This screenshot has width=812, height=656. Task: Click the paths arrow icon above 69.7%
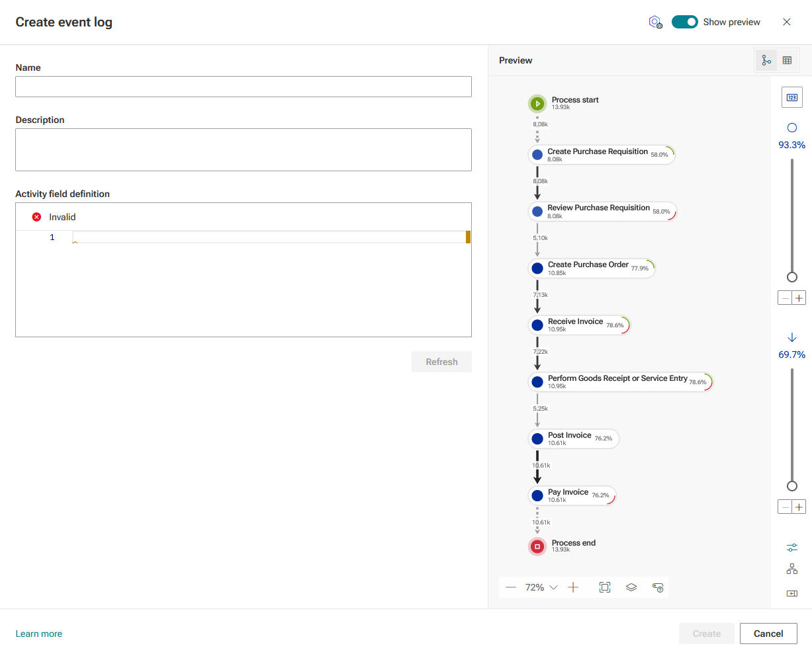point(792,338)
